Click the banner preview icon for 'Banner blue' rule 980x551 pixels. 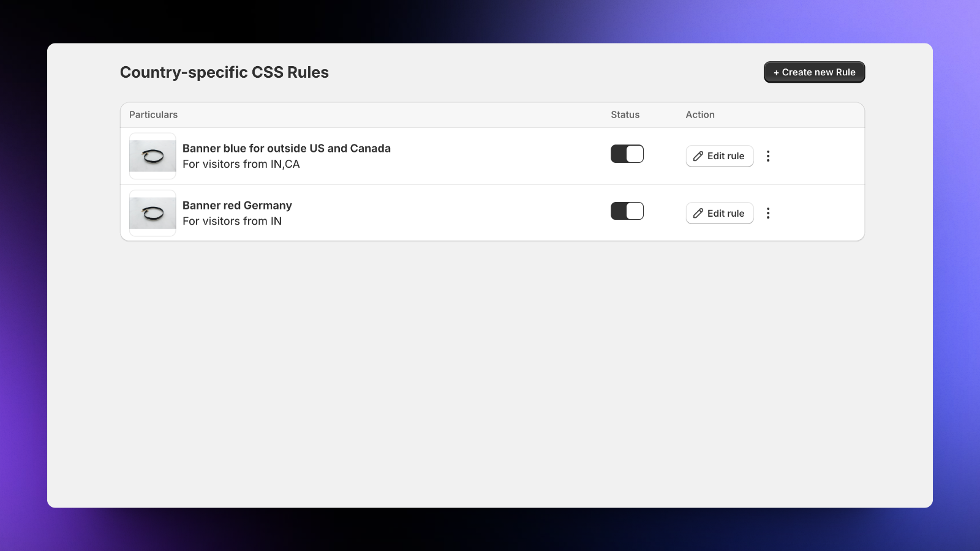152,156
